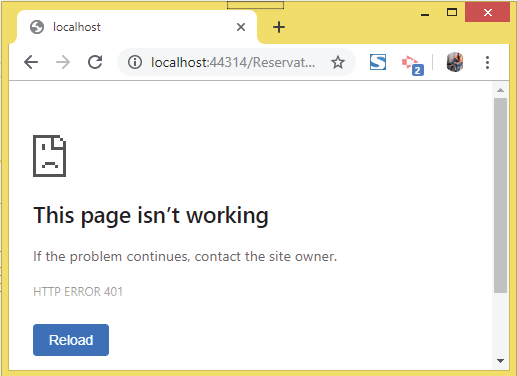Click the globe favicon on localhost tab
Viewport: 517px width, 376px height.
[37, 27]
